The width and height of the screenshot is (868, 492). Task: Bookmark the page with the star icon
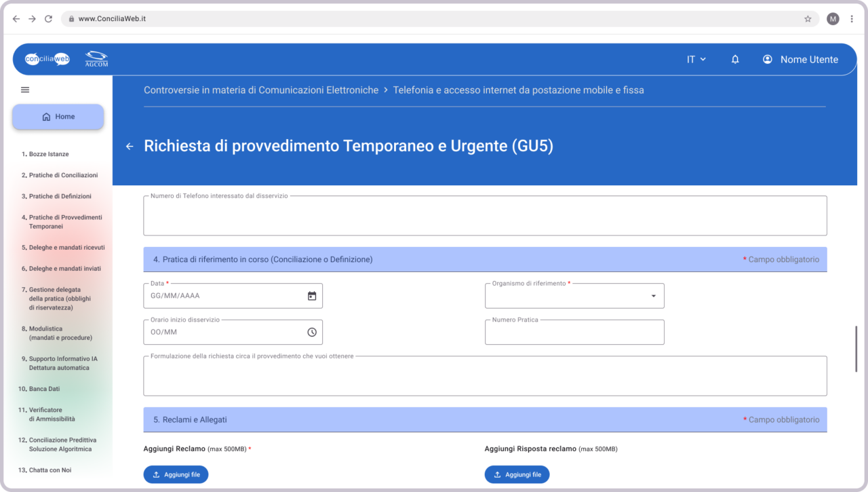pyautogui.click(x=808, y=19)
